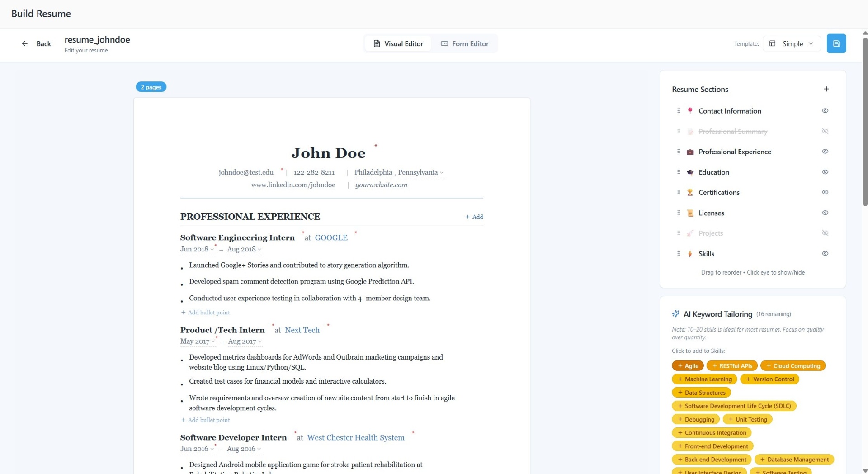This screenshot has width=868, height=474.
Task: Click the AI Keyword Tailoring sparkle icon
Action: tap(676, 314)
